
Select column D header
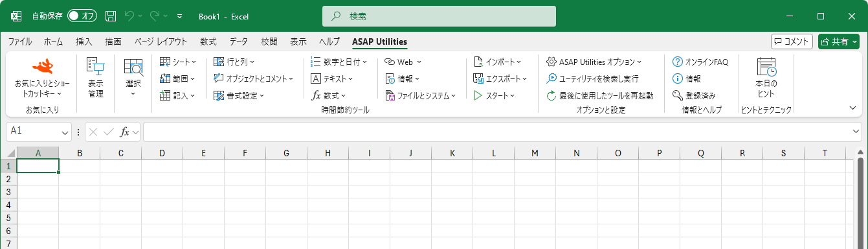point(162,153)
